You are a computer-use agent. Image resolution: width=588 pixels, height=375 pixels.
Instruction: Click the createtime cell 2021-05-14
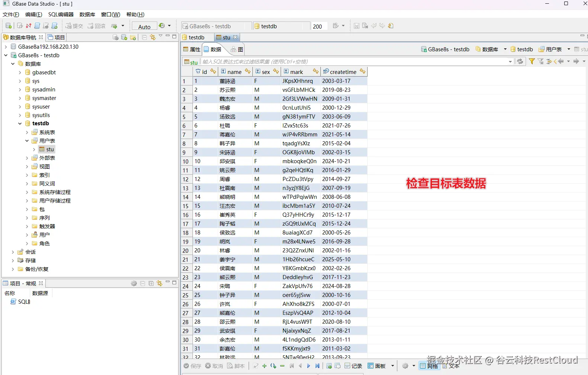pyautogui.click(x=344, y=135)
